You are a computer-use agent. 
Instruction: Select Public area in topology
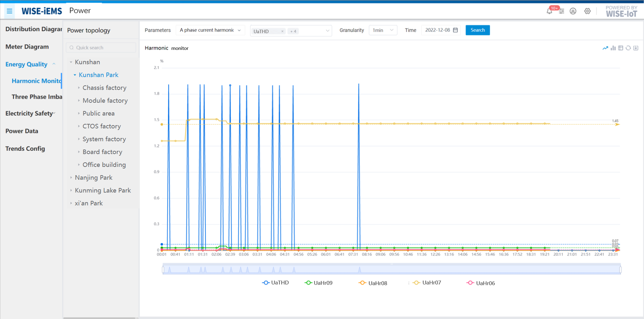coord(98,113)
